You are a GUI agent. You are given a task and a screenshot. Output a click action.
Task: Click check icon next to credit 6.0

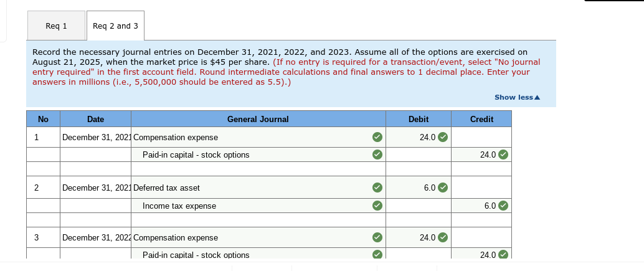503,206
